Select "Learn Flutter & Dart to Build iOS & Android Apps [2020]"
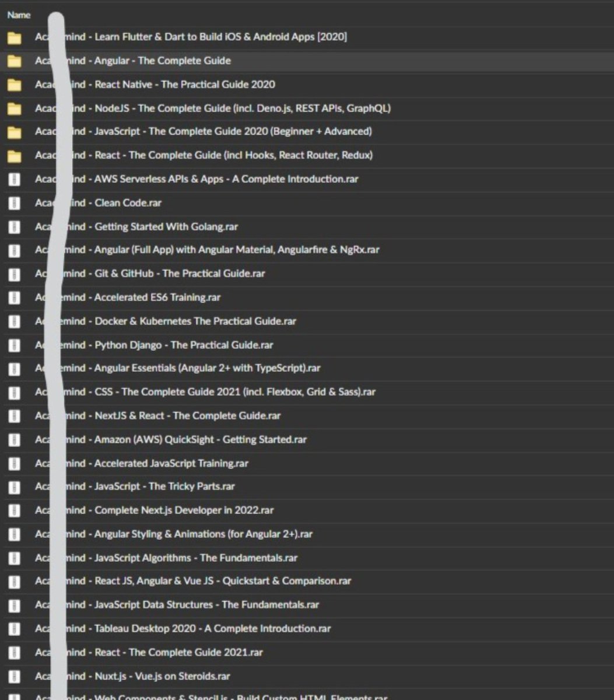614x700 pixels. tap(221, 37)
